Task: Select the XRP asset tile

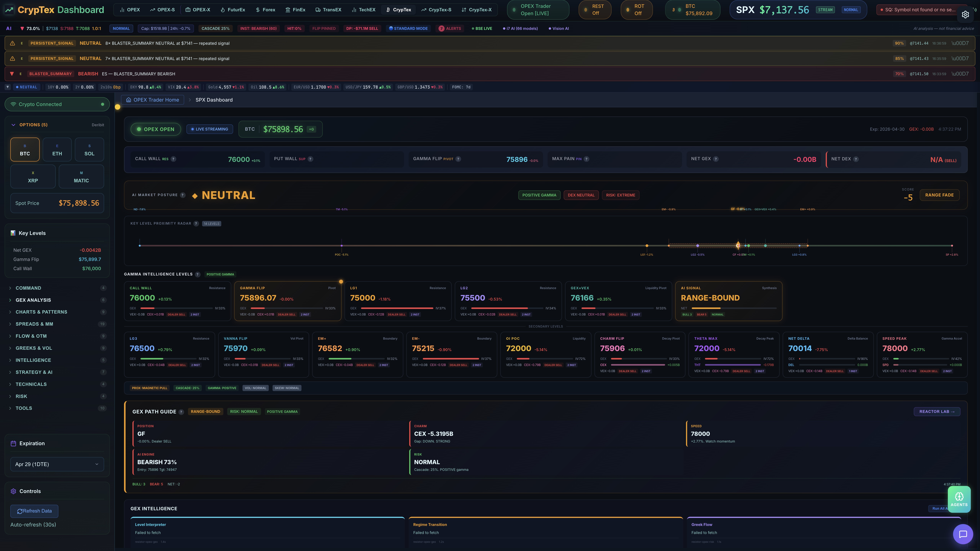Action: 33,176
